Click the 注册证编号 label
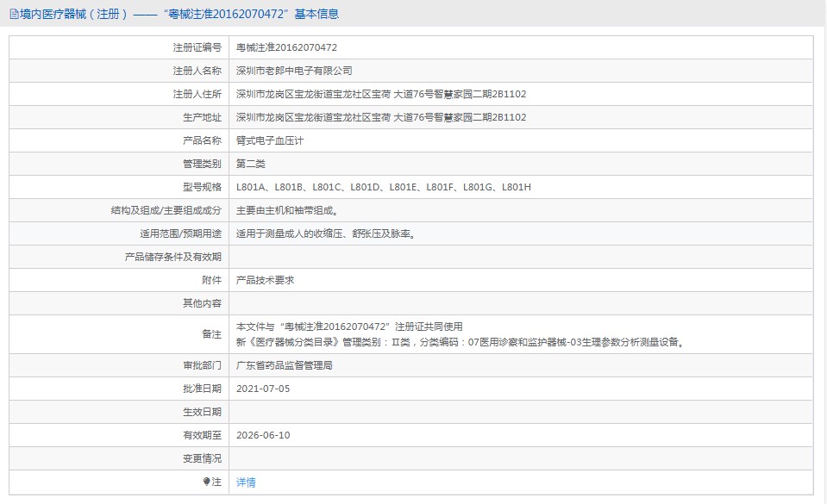The height and width of the screenshot is (504, 827). [x=197, y=47]
